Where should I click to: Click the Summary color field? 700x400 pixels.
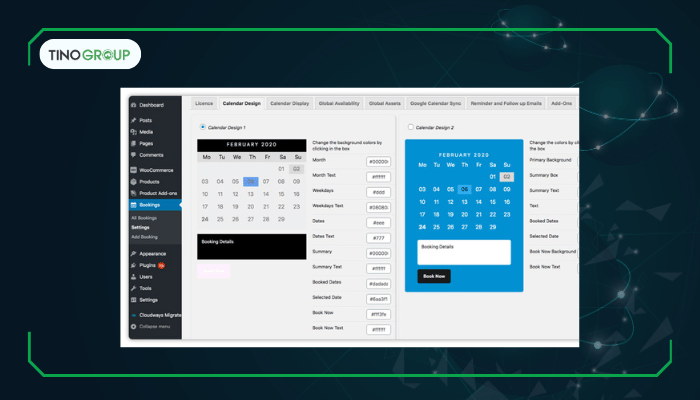[379, 254]
